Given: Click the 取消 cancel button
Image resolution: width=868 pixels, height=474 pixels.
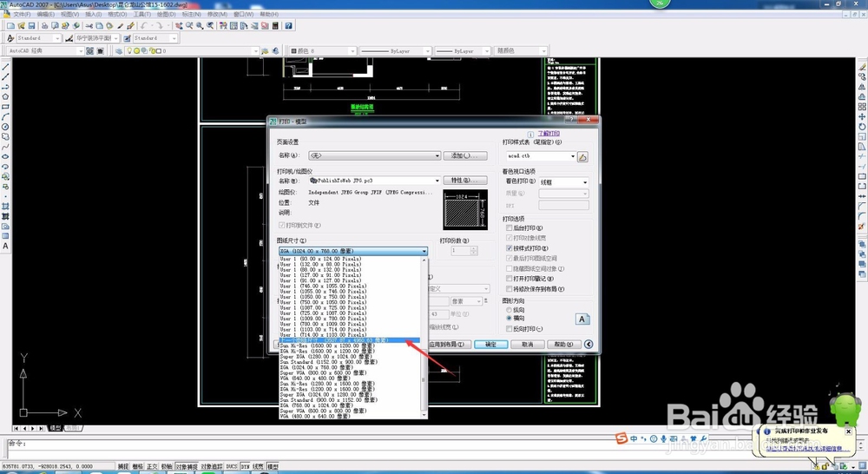Looking at the screenshot, I should click(527, 345).
